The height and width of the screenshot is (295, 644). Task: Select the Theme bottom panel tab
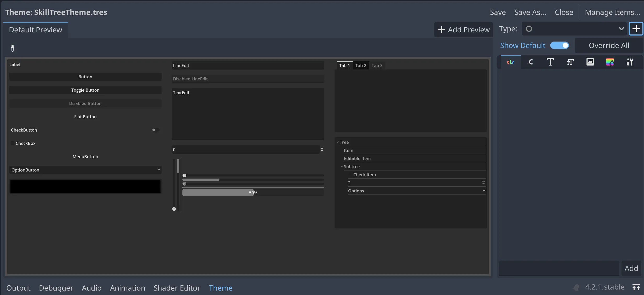(220, 288)
